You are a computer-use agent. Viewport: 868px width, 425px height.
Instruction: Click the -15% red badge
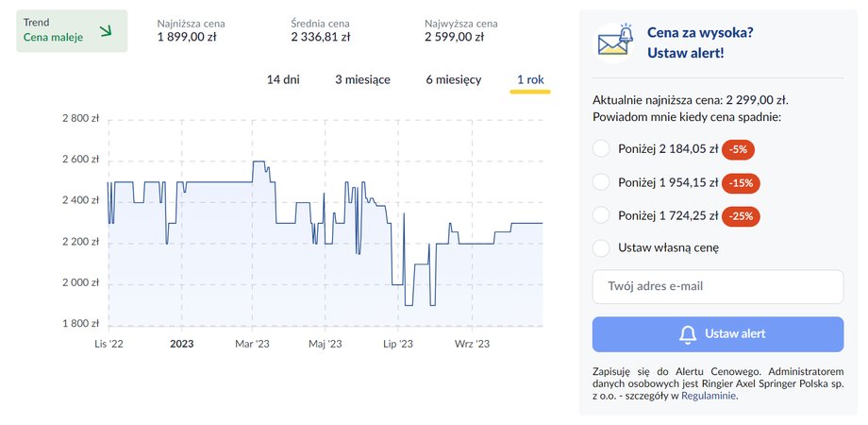pos(741,183)
